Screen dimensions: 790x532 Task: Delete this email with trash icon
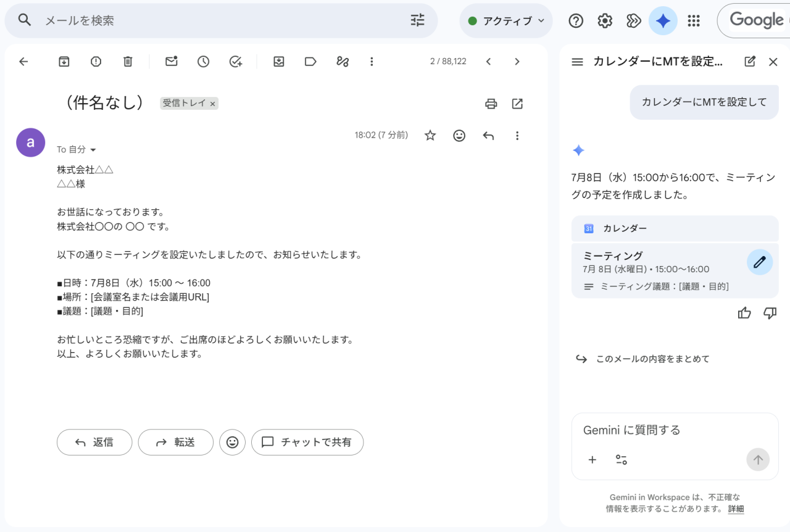pyautogui.click(x=128, y=61)
